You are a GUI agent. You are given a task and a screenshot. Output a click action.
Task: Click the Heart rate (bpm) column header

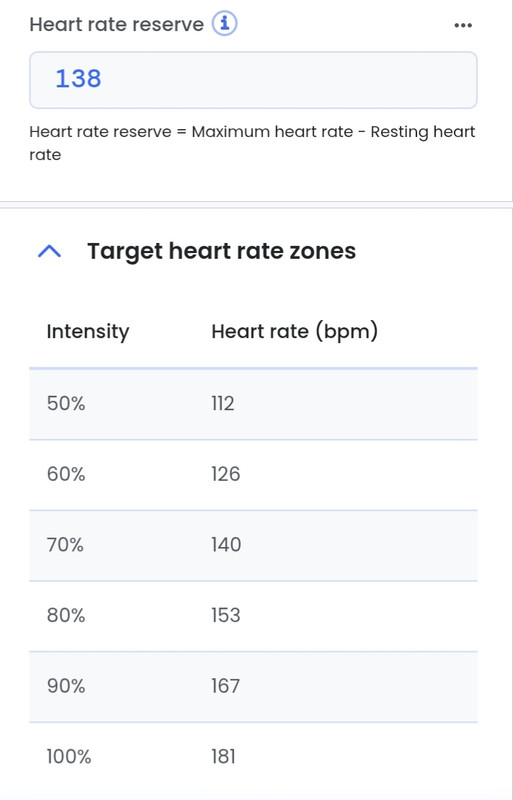tap(295, 332)
